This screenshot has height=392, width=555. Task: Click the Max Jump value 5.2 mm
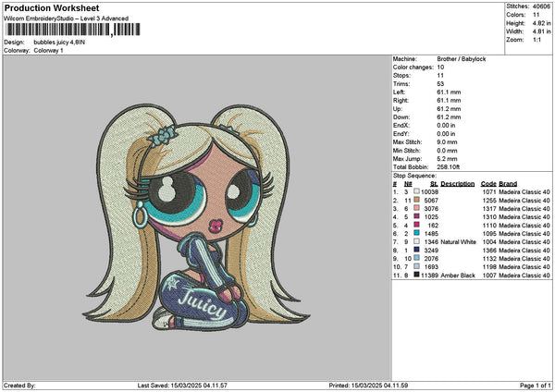point(447,159)
